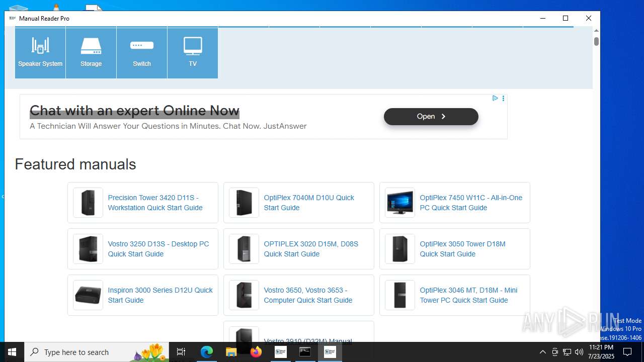Launch Microsoft Edge from the taskbar
Screen dimensions: 644x362
(207, 352)
